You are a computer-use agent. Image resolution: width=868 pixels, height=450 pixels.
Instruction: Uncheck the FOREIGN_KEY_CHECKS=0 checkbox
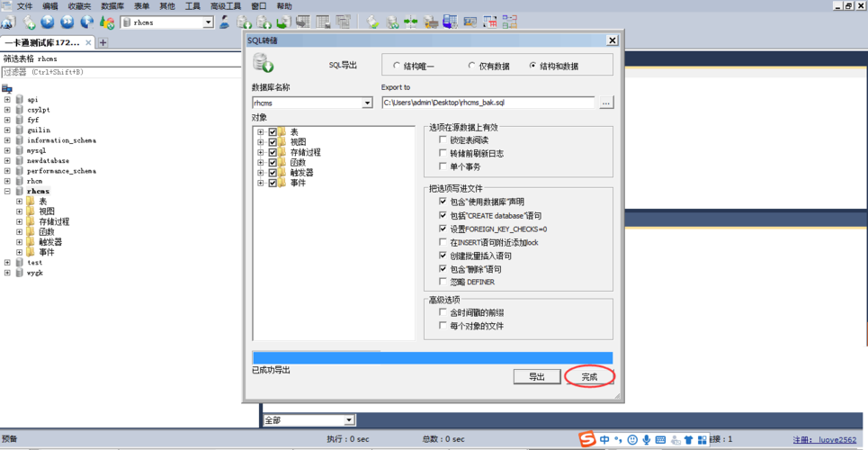click(x=443, y=229)
